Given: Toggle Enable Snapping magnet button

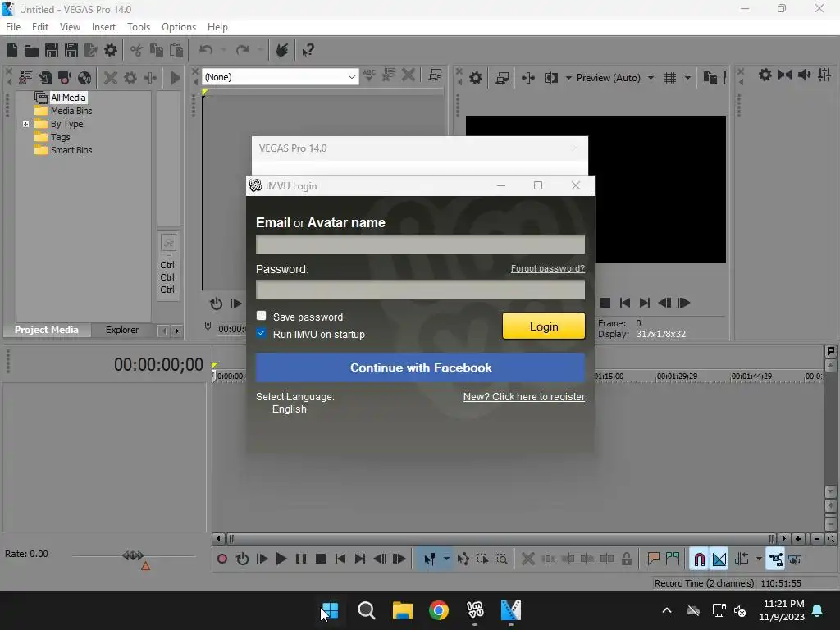Looking at the screenshot, I should pos(699,559).
